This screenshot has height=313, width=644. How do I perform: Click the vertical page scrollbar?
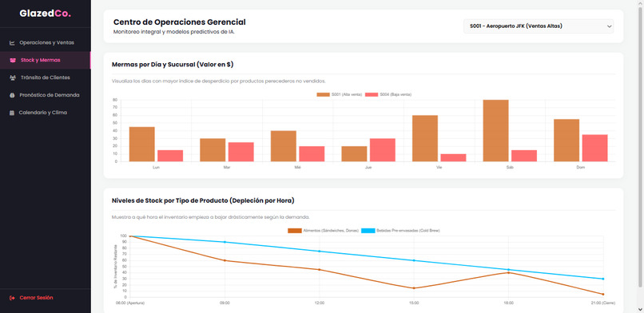pyautogui.click(x=640, y=148)
